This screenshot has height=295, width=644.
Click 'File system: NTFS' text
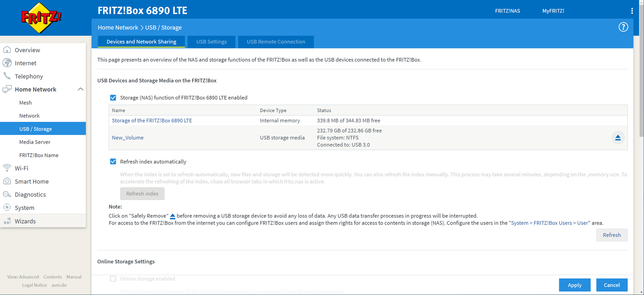point(338,138)
